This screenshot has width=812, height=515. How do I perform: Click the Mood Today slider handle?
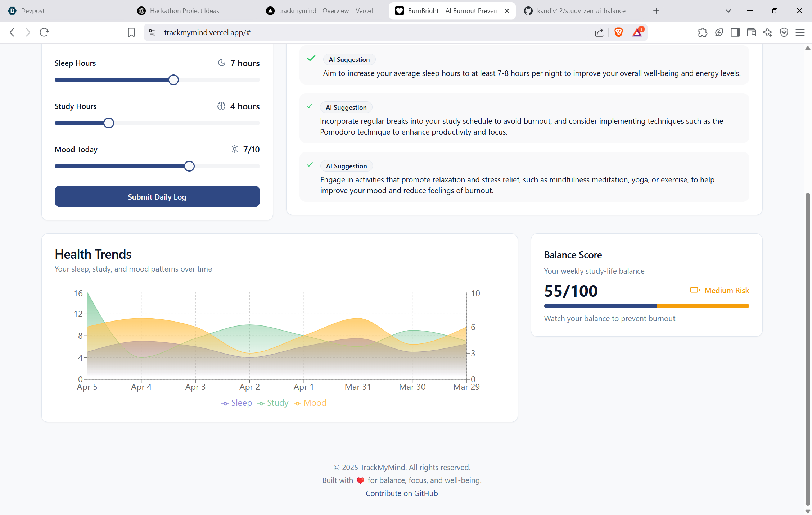[189, 166]
